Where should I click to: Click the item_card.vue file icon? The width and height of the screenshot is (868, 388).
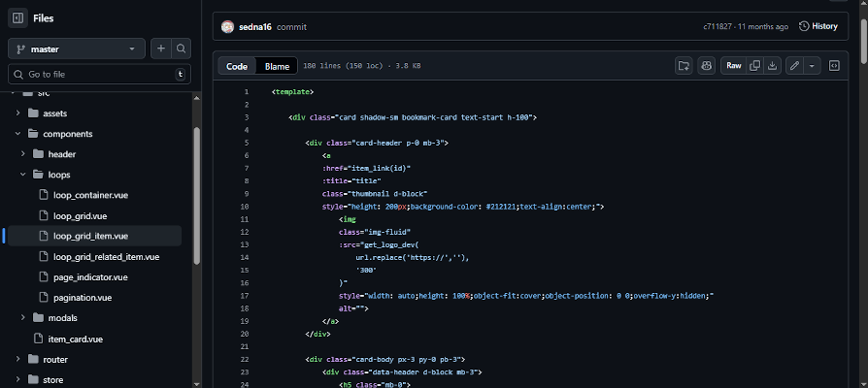pyautogui.click(x=38, y=339)
